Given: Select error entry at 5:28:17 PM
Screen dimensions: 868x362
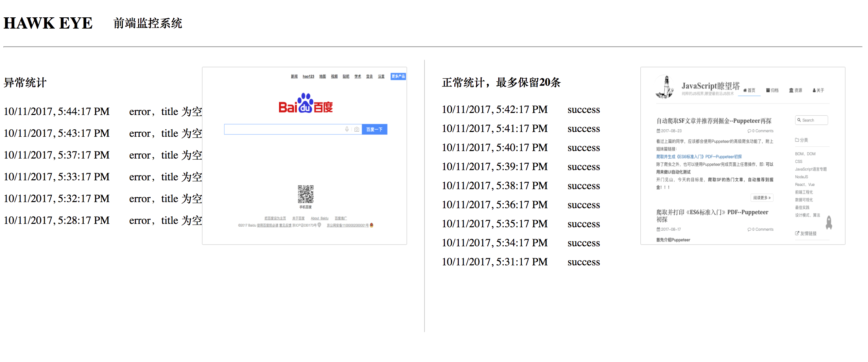Looking at the screenshot, I should pos(103,220).
